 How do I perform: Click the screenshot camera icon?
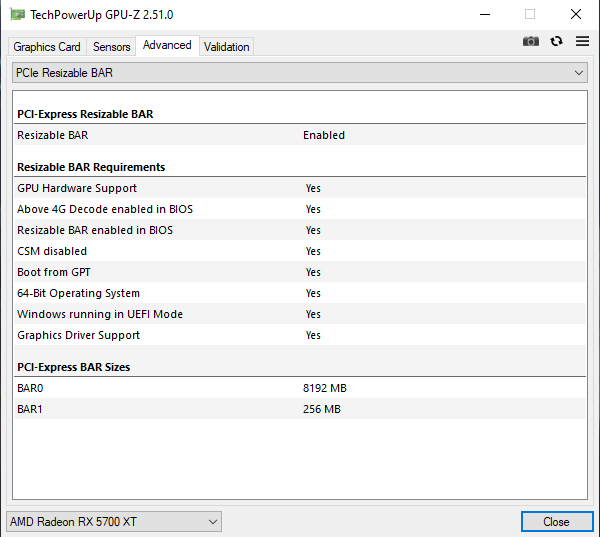tap(531, 41)
